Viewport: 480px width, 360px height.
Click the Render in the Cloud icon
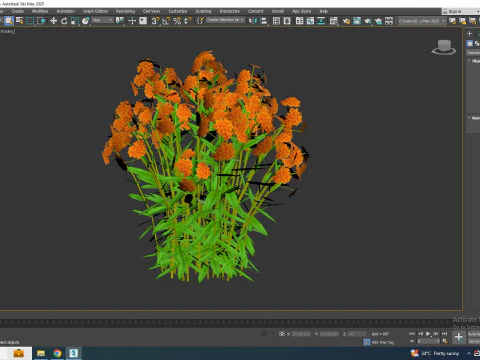(378, 21)
